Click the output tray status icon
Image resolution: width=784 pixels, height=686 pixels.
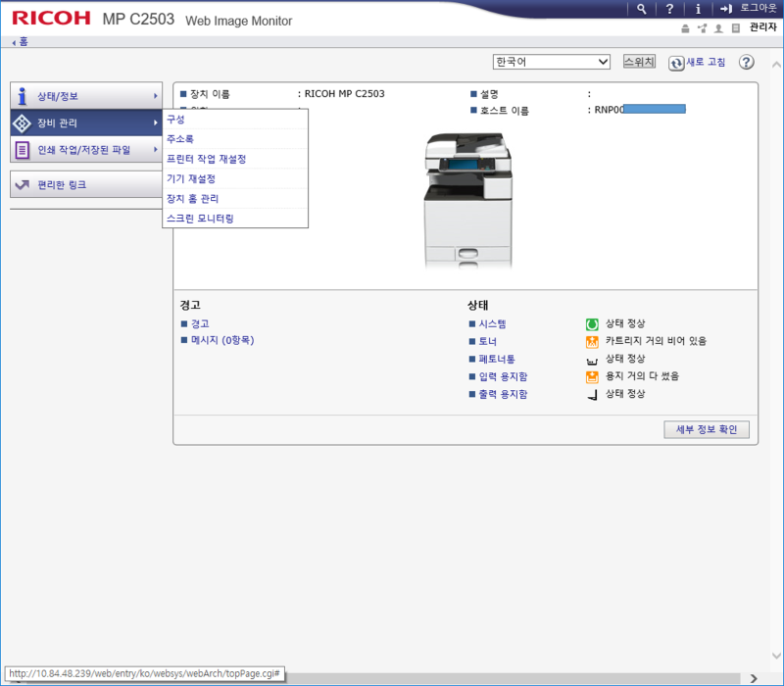[592, 395]
